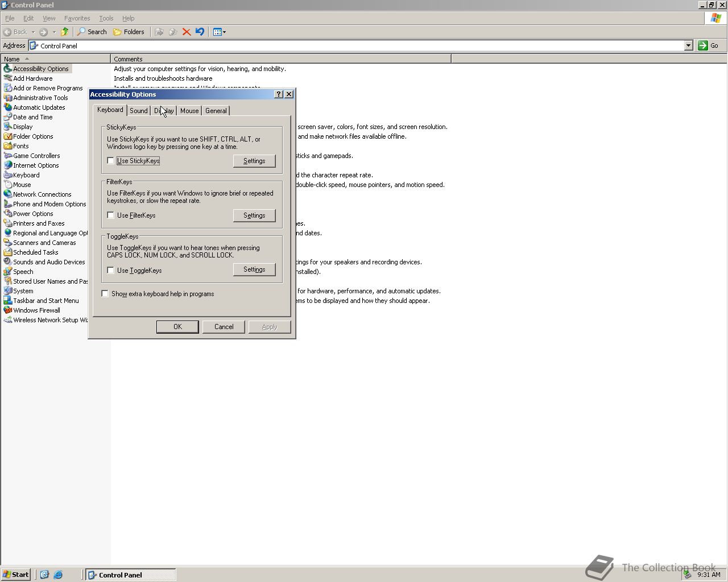
Task: Enable the Use ToggleKeys checkbox
Action: [110, 271]
